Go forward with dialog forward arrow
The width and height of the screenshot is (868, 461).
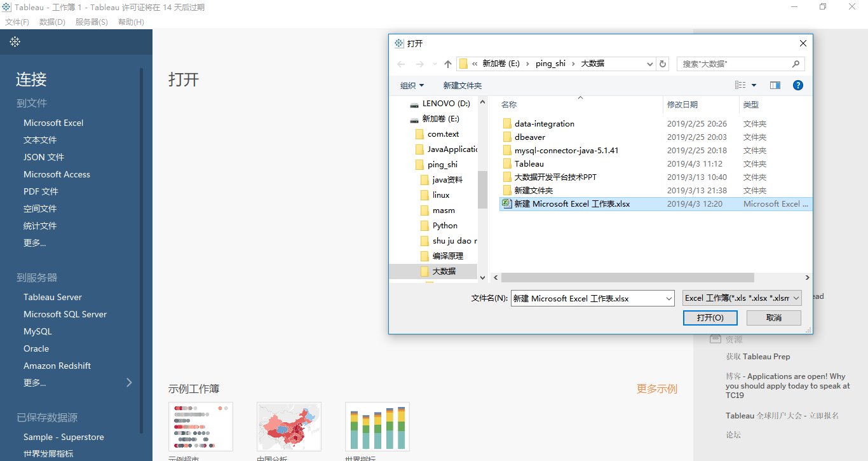pyautogui.click(x=419, y=64)
